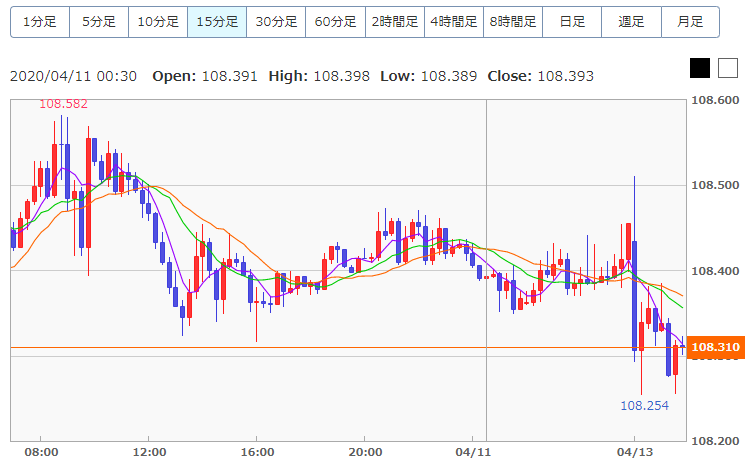Choose the 10分足 chart interval

click(x=158, y=21)
